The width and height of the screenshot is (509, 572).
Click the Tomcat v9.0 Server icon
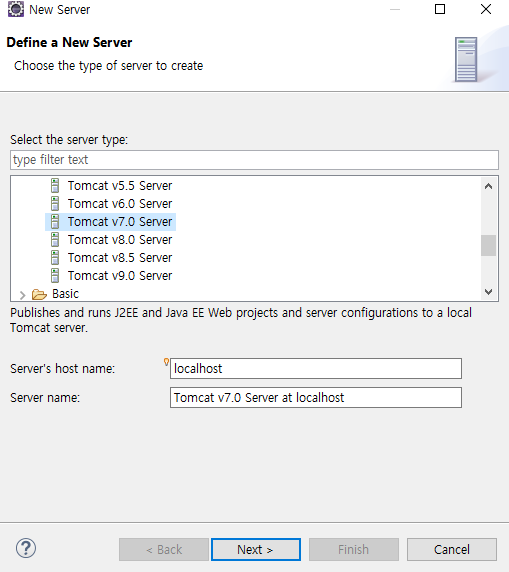coord(55,275)
